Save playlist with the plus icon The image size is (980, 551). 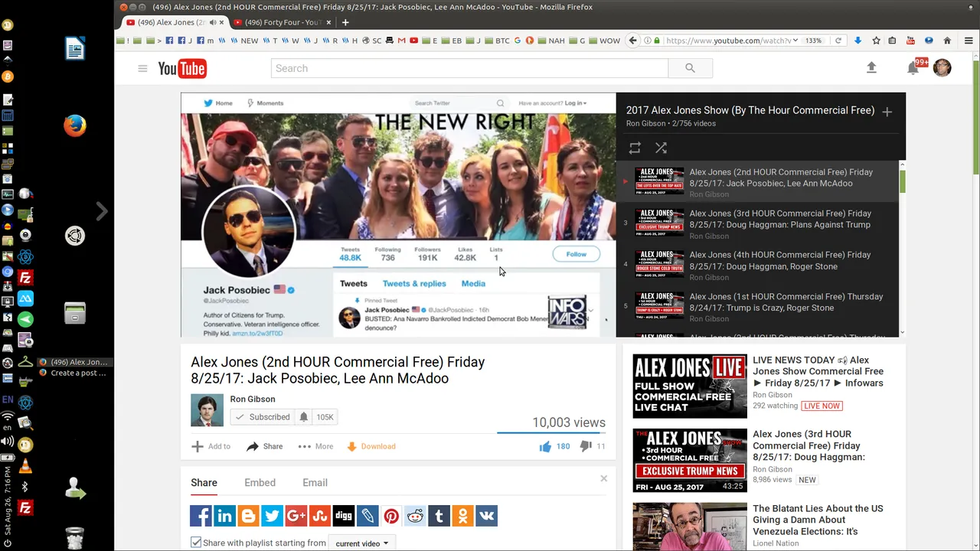[x=887, y=112]
